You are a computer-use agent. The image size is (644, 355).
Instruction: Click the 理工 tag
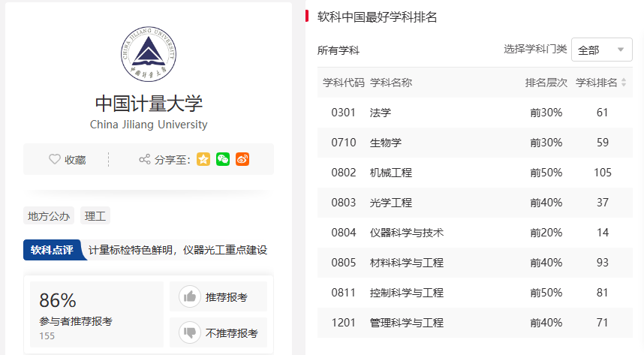pyautogui.click(x=95, y=216)
